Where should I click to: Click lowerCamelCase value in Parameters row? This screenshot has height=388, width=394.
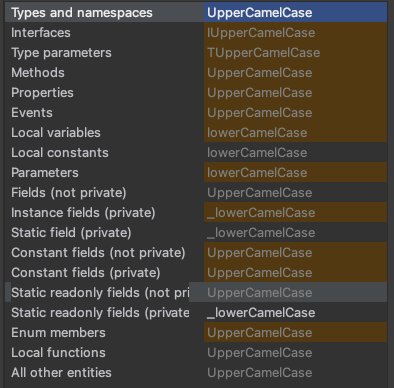point(257,173)
